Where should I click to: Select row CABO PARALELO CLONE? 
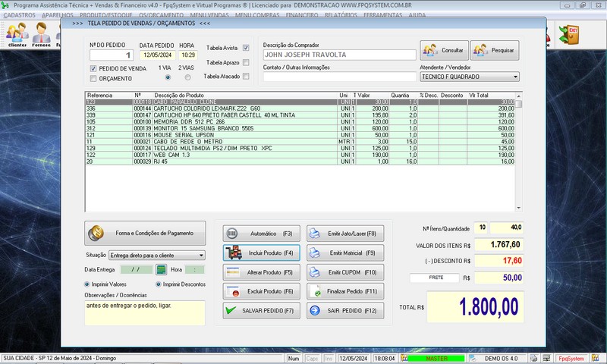(x=300, y=102)
